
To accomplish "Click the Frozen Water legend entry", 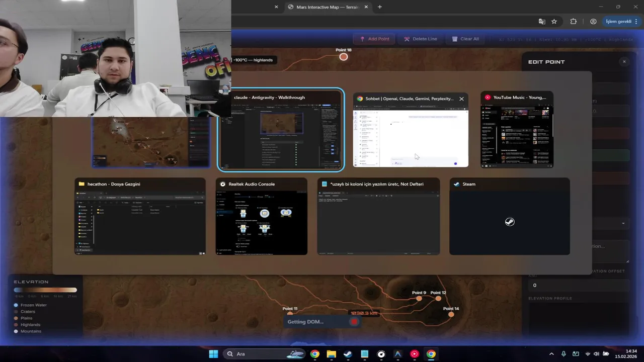I will [x=30, y=305].
